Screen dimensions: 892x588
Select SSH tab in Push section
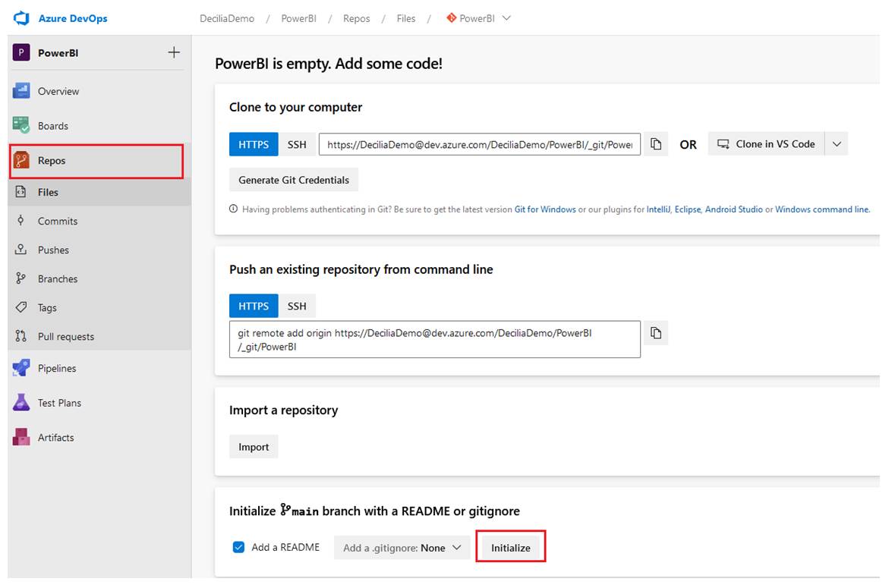[297, 306]
